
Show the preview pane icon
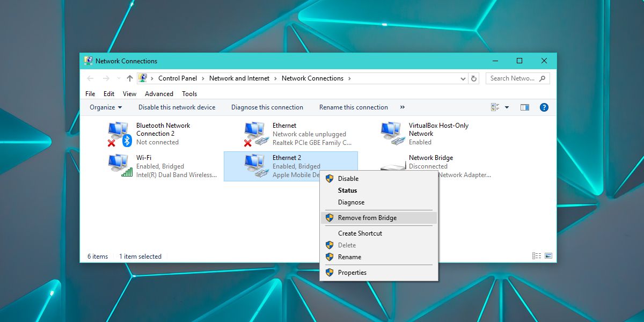click(x=525, y=107)
